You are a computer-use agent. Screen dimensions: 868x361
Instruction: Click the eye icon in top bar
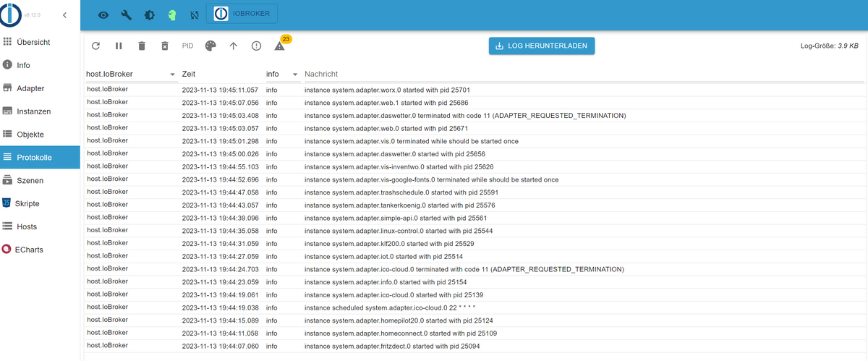tap(103, 14)
